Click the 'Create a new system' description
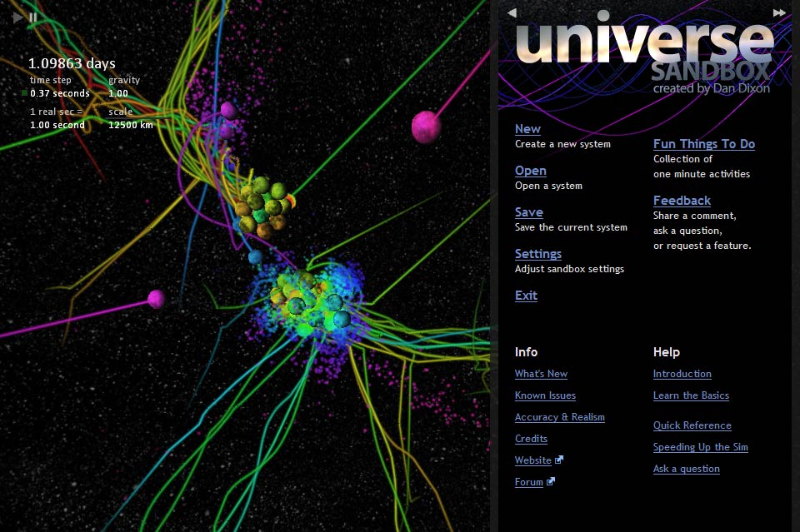800x532 pixels. click(562, 144)
